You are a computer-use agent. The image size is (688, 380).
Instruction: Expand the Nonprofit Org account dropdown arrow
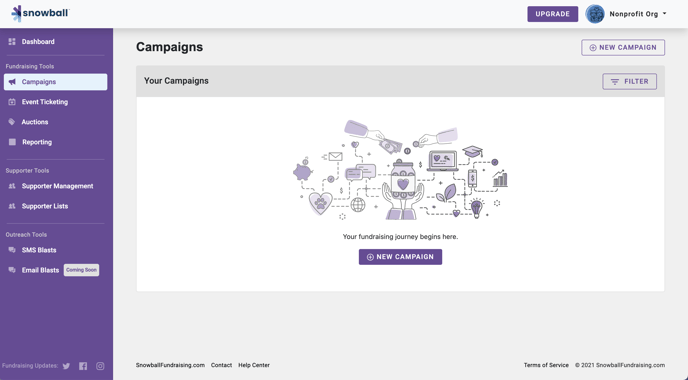[664, 14]
